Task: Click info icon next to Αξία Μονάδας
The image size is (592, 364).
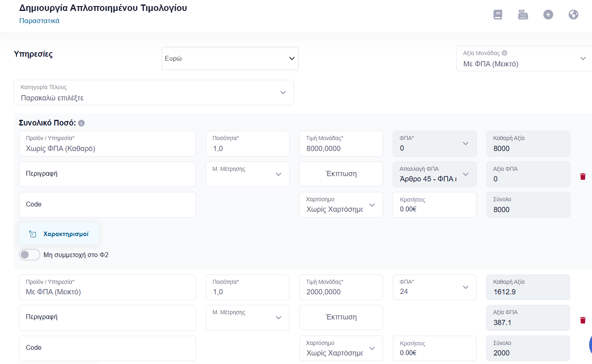Action: pos(505,53)
